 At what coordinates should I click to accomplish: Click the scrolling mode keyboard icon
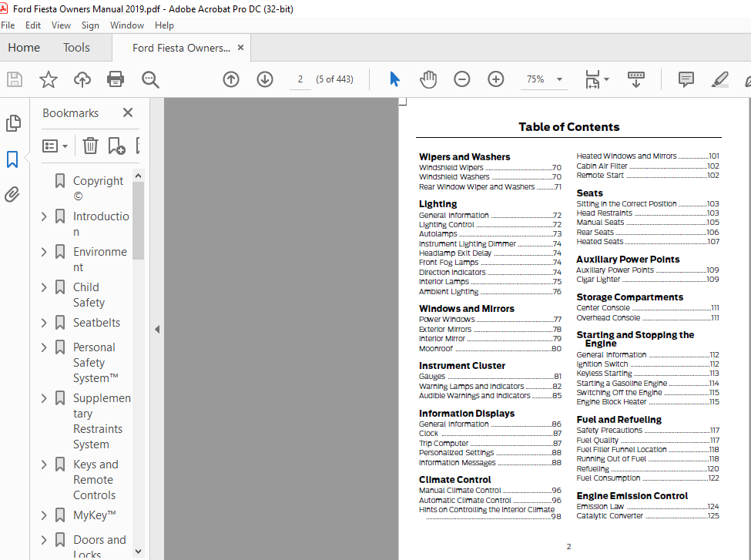(636, 79)
